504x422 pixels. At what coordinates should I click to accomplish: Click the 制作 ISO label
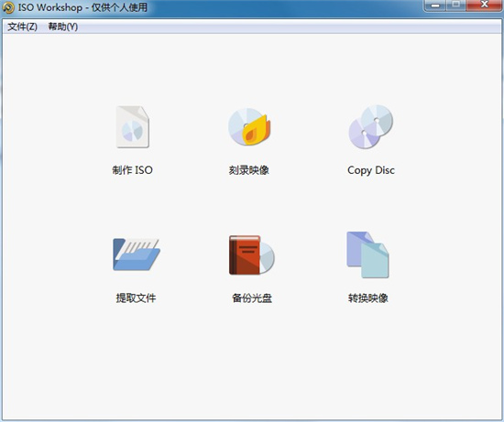133,170
